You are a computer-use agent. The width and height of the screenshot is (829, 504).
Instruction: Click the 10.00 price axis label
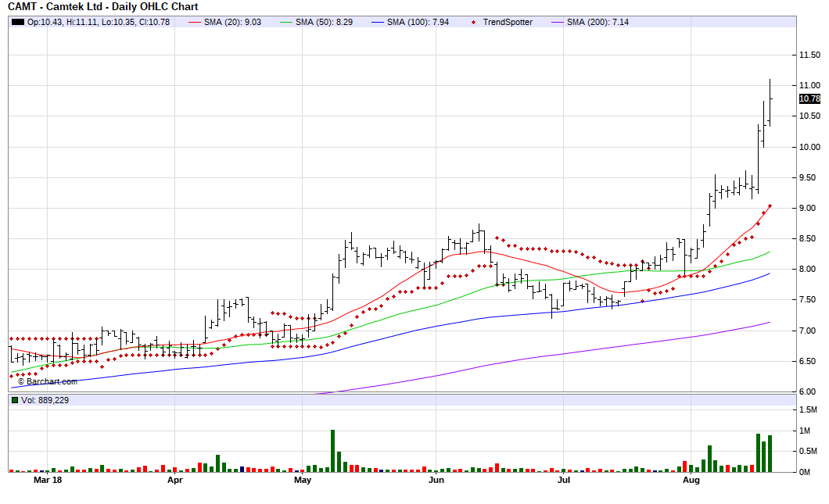tap(809, 147)
